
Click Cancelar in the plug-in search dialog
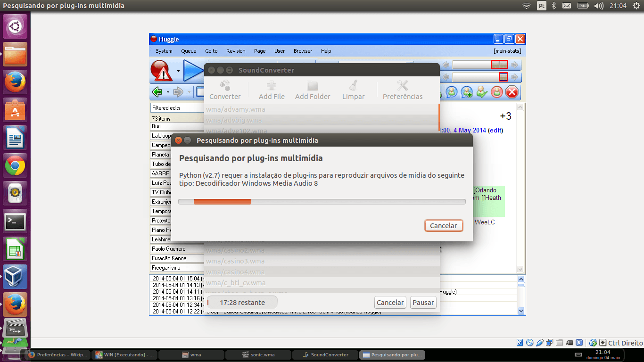444,226
